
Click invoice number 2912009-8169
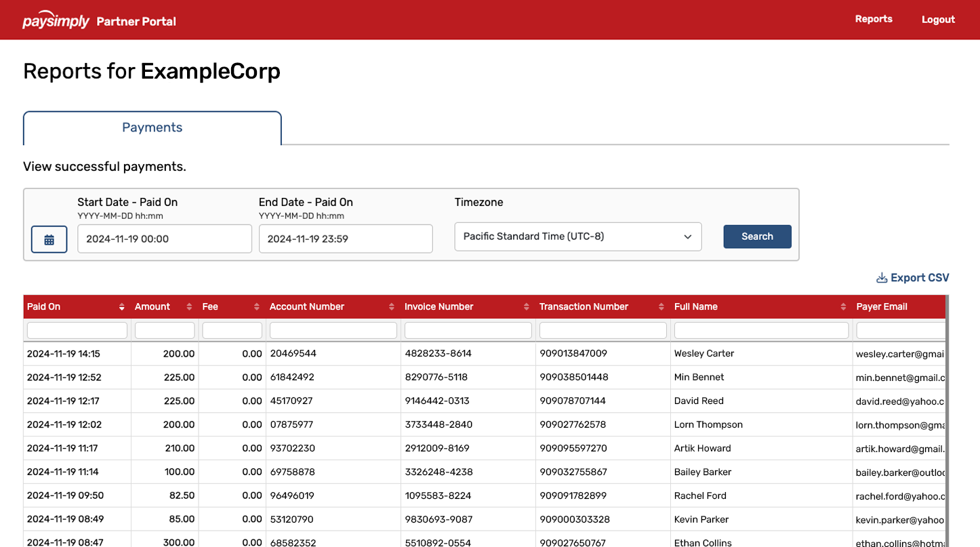coord(437,449)
